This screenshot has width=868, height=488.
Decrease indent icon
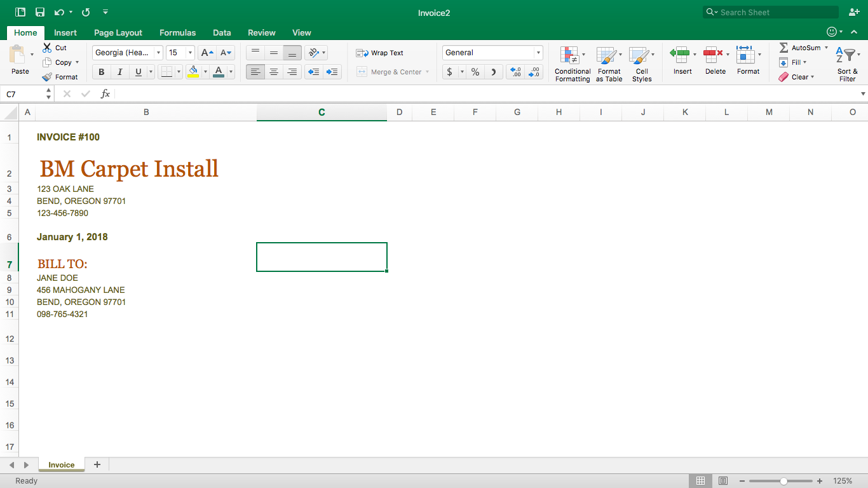313,72
